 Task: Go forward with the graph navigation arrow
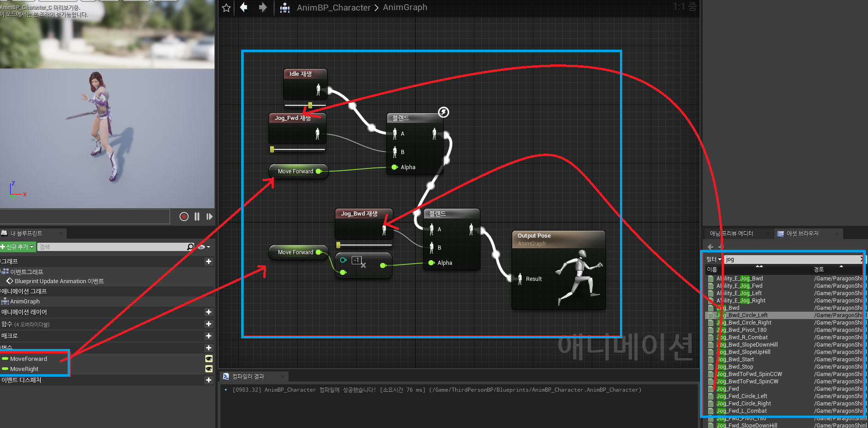coord(263,7)
